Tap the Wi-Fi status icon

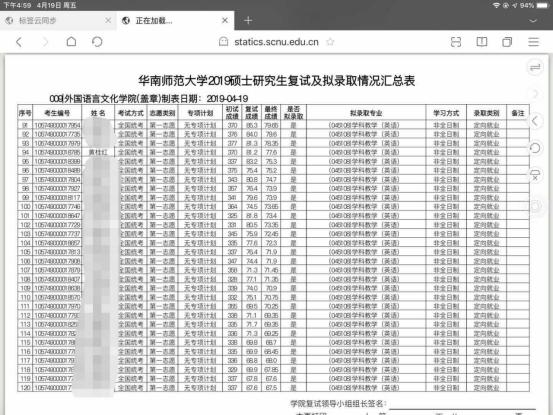[x=496, y=5]
